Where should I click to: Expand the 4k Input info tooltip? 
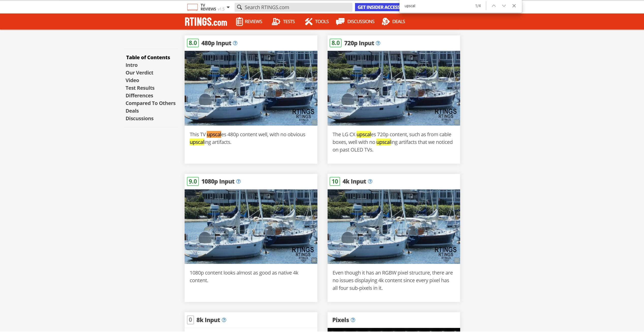(370, 181)
